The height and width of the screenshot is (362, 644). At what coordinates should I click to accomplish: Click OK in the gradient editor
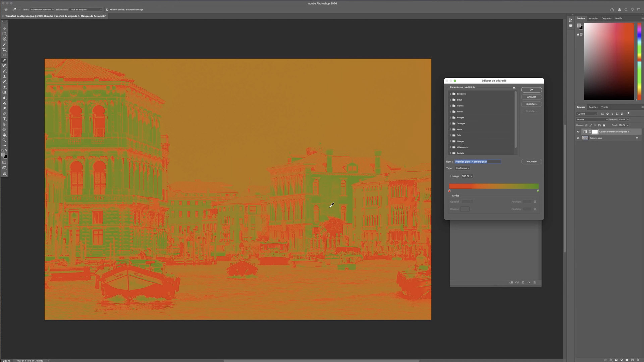(x=531, y=90)
